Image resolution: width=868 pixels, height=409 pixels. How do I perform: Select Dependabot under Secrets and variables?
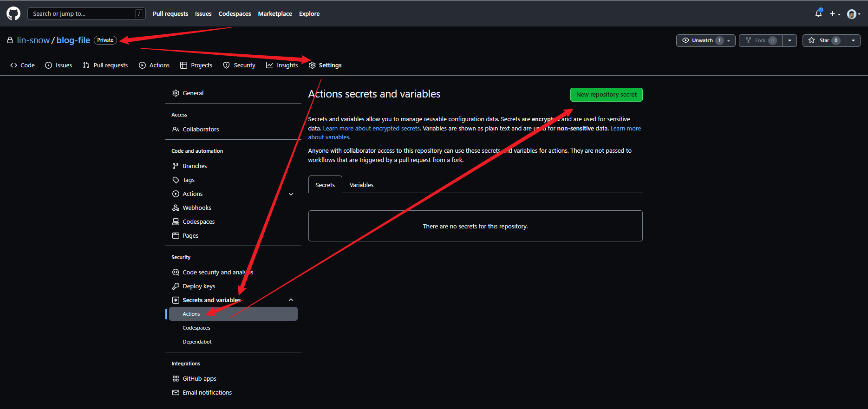[x=233, y=342]
